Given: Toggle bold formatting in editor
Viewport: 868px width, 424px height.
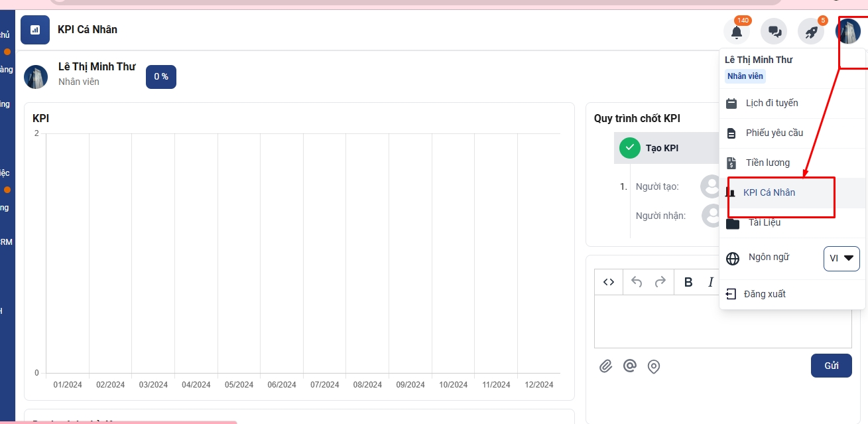Looking at the screenshot, I should click(688, 282).
